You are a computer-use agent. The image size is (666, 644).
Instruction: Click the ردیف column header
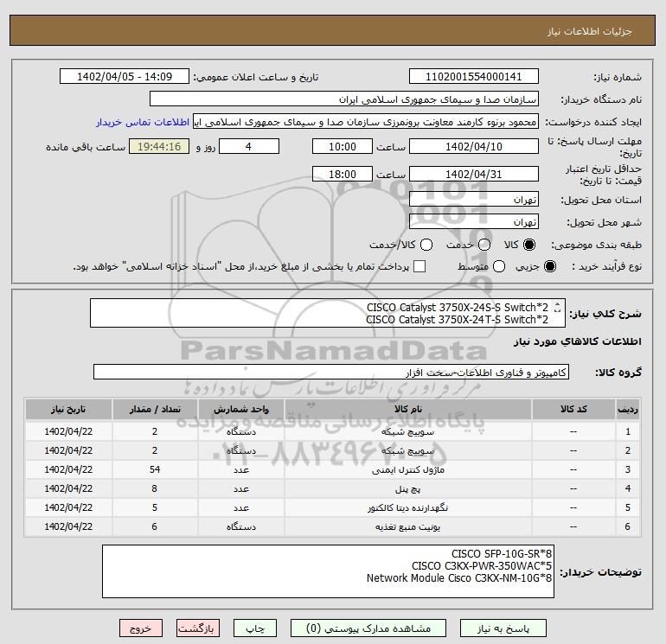tap(628, 409)
